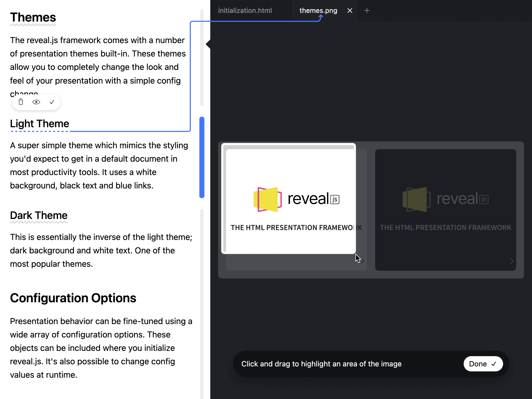Viewport: 532px width, 399px height.
Task: Click the Light Theme heading
Action: pos(39,124)
